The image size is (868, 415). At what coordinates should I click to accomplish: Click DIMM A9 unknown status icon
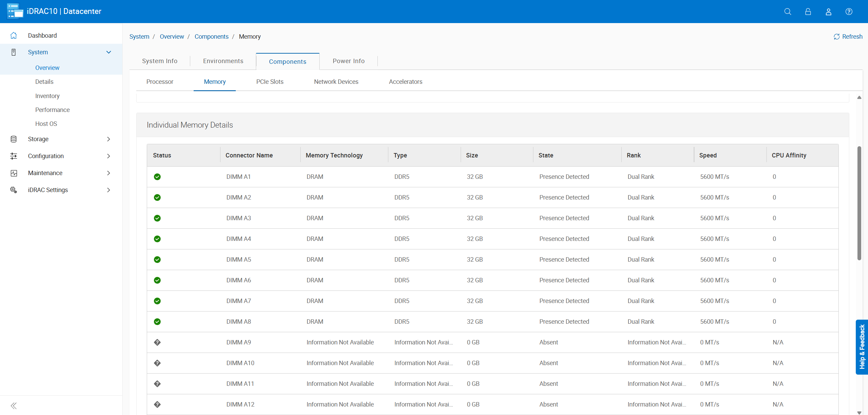[x=157, y=342]
